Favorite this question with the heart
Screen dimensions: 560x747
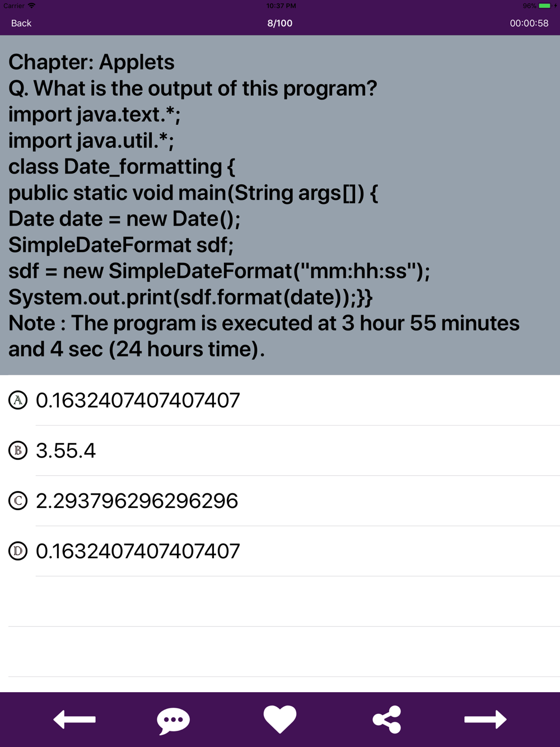tap(280, 720)
